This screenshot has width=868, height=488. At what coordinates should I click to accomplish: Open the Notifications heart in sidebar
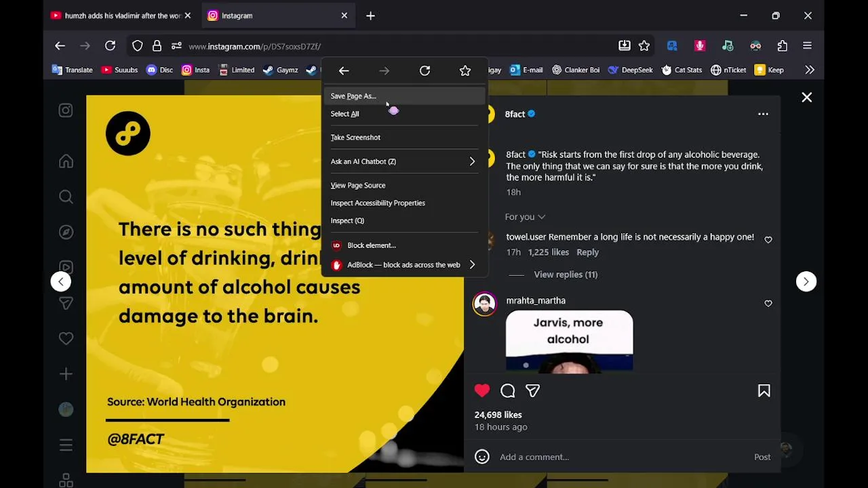point(66,338)
